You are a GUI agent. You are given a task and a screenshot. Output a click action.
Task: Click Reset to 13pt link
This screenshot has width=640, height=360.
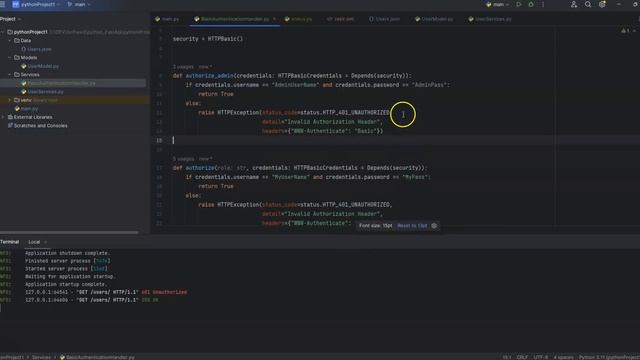click(x=412, y=226)
